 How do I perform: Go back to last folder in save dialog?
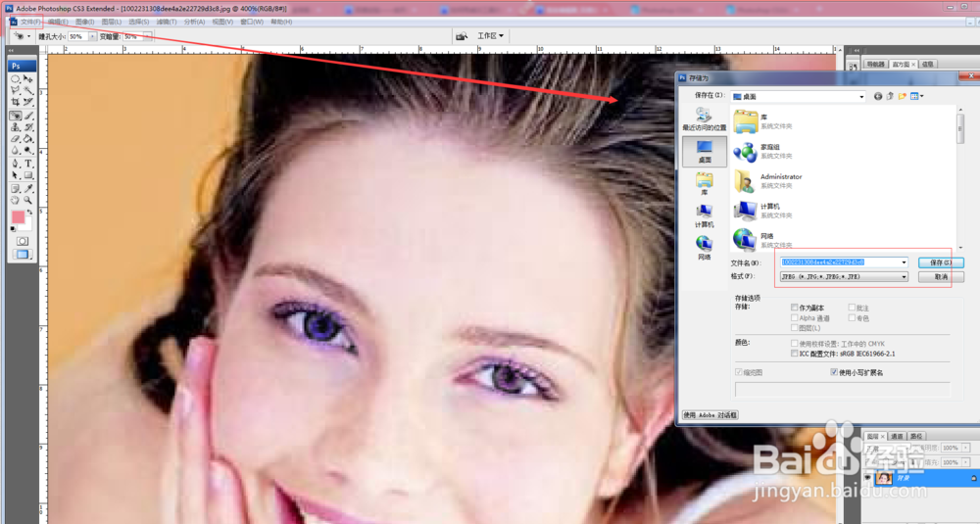coord(878,96)
